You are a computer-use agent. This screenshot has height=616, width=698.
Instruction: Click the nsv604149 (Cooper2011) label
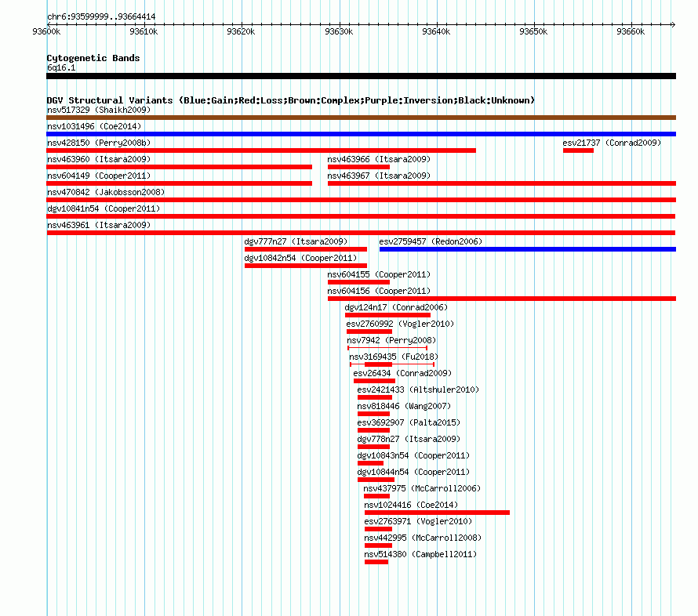[x=99, y=176]
